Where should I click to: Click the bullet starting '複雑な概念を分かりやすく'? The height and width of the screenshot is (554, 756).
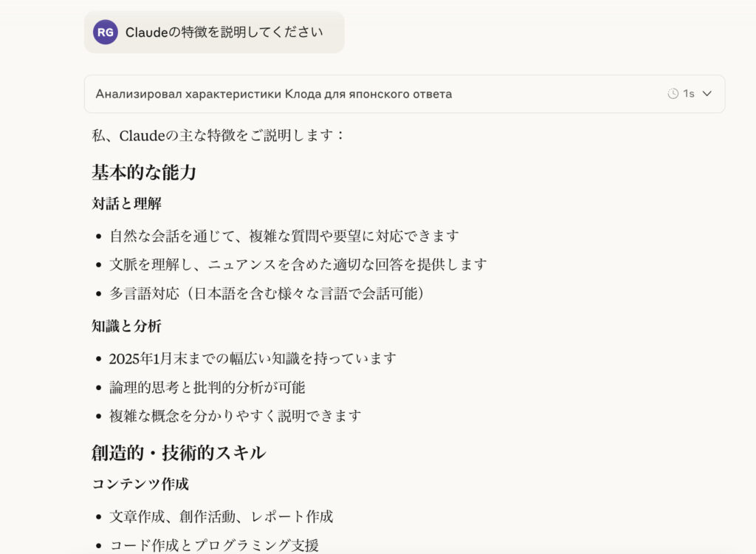[x=236, y=416]
